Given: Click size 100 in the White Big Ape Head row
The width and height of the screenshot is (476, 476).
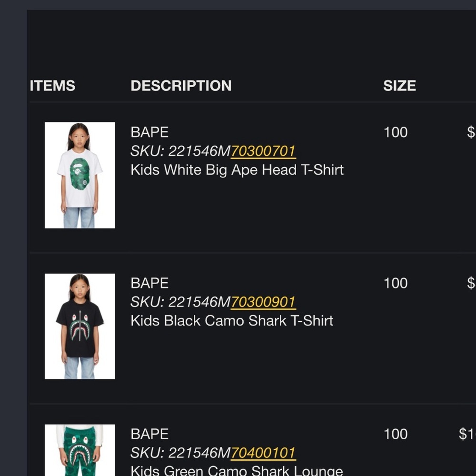Looking at the screenshot, I should pos(396,132).
